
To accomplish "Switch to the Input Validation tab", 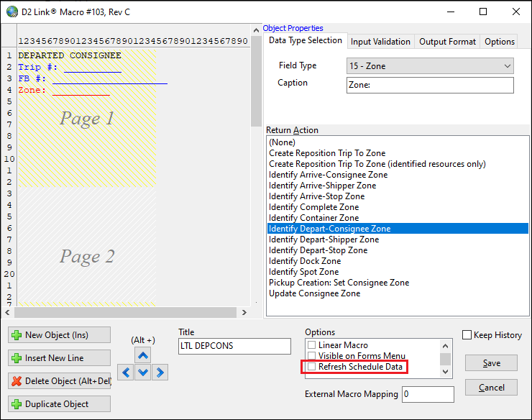I will (380, 42).
